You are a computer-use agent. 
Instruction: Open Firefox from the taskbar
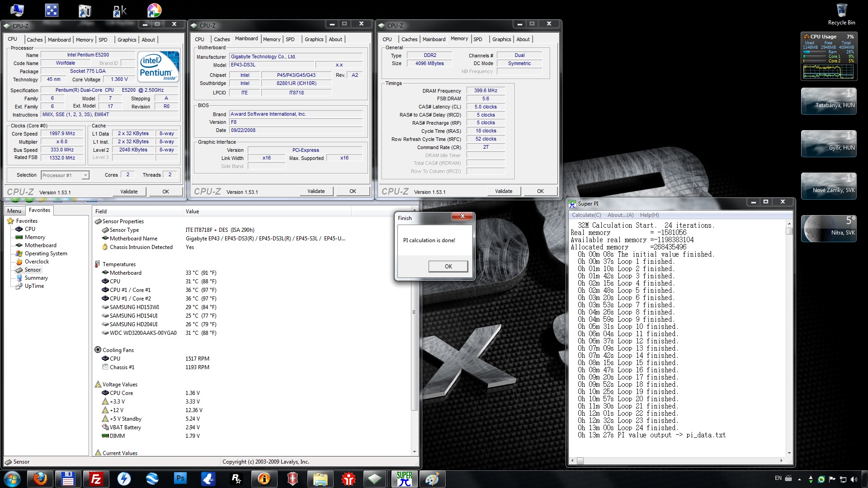click(40, 479)
